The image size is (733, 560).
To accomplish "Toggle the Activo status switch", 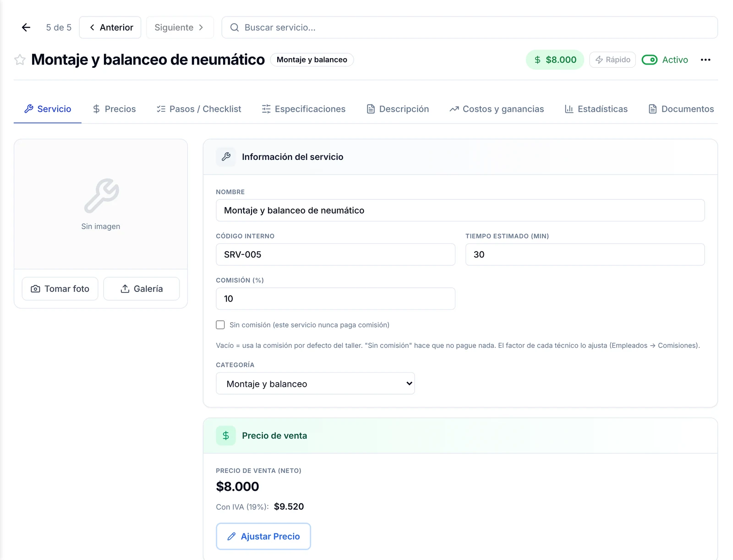I will click(650, 60).
